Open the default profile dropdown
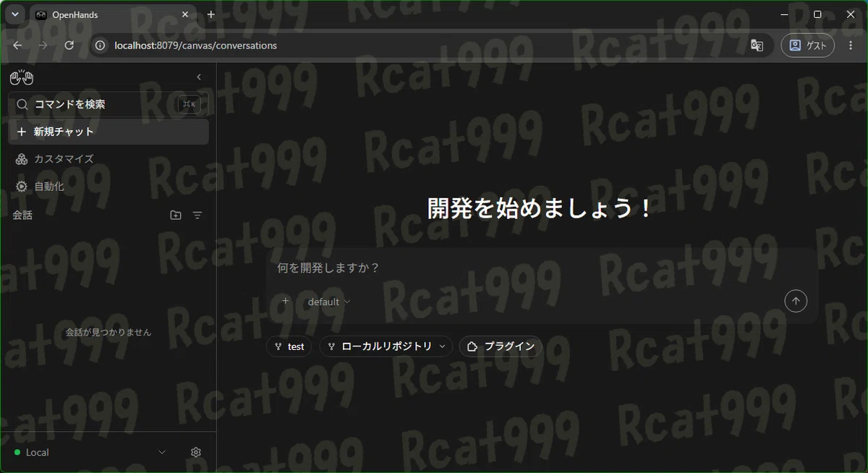 (329, 302)
